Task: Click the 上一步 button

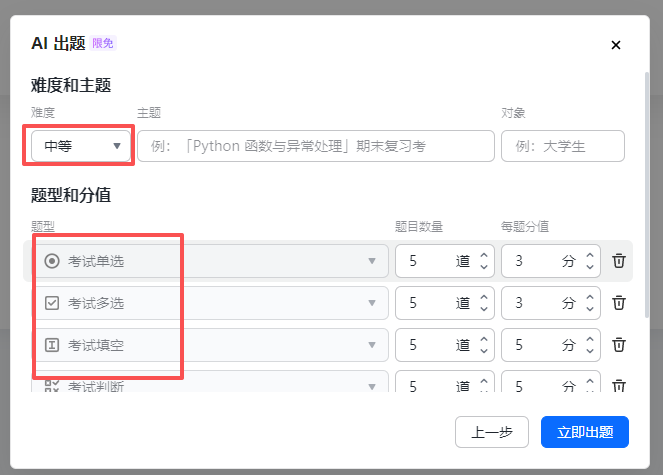Action: [492, 432]
